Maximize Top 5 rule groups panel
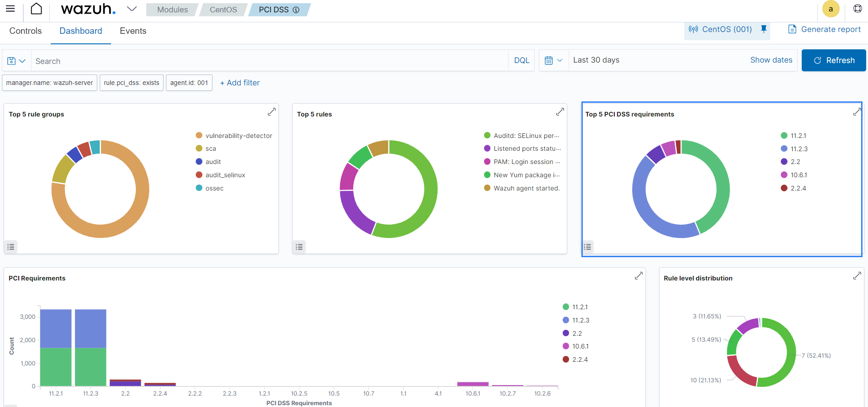This screenshot has width=868, height=407. point(272,111)
